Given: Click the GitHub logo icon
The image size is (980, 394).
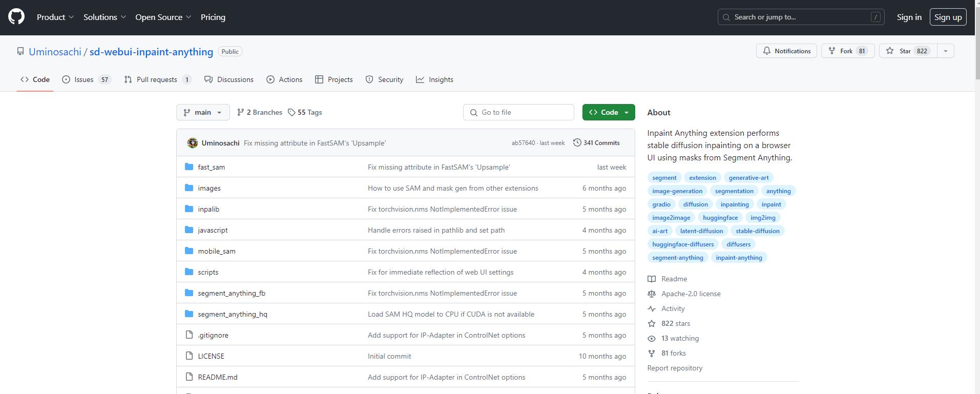Looking at the screenshot, I should [16, 17].
